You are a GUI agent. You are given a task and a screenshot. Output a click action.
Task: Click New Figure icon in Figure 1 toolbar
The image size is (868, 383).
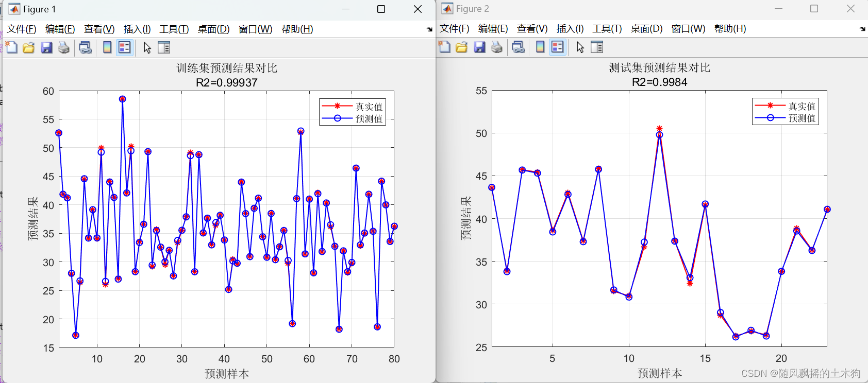(x=11, y=48)
